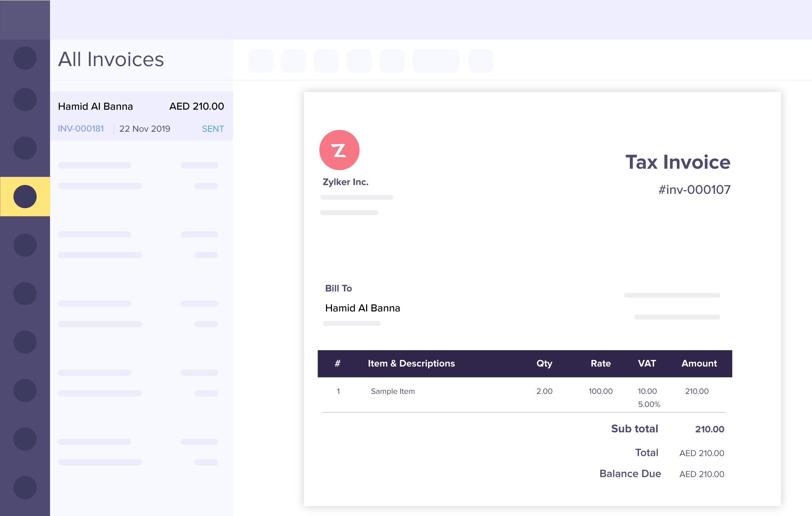Select Hamid Al Banna invoice entry
This screenshot has height=516, width=812.
[96, 107]
